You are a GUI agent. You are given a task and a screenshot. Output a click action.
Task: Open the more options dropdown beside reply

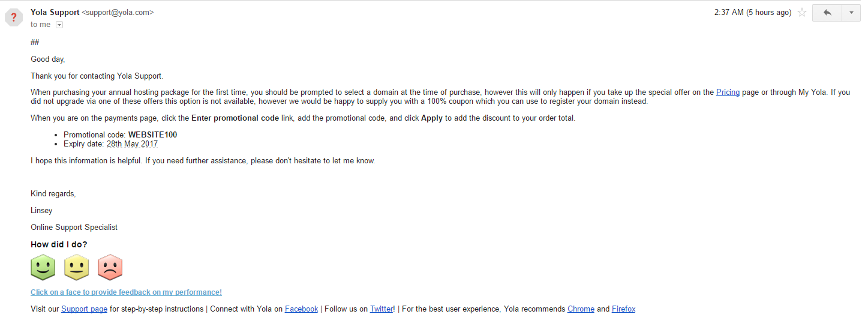point(851,13)
